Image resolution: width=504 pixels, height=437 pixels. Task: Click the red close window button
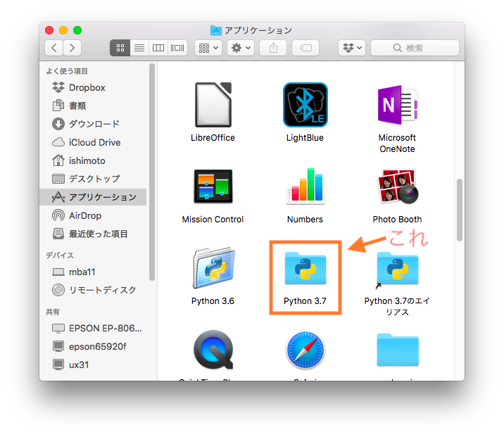pyautogui.click(x=49, y=30)
